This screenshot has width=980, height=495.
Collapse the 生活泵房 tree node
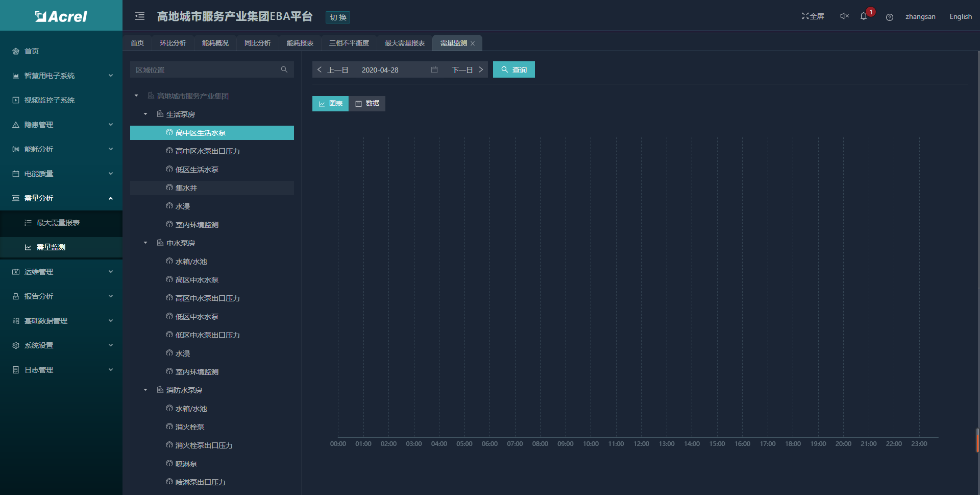145,114
